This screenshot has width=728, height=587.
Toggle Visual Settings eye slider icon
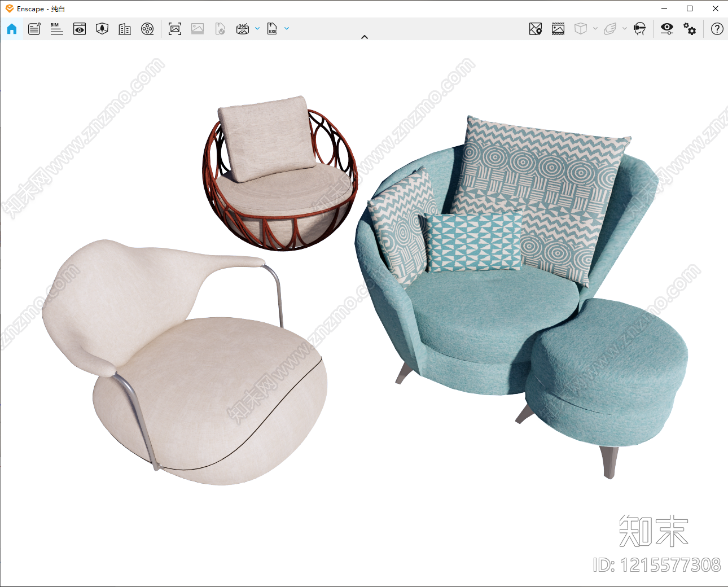click(x=667, y=29)
